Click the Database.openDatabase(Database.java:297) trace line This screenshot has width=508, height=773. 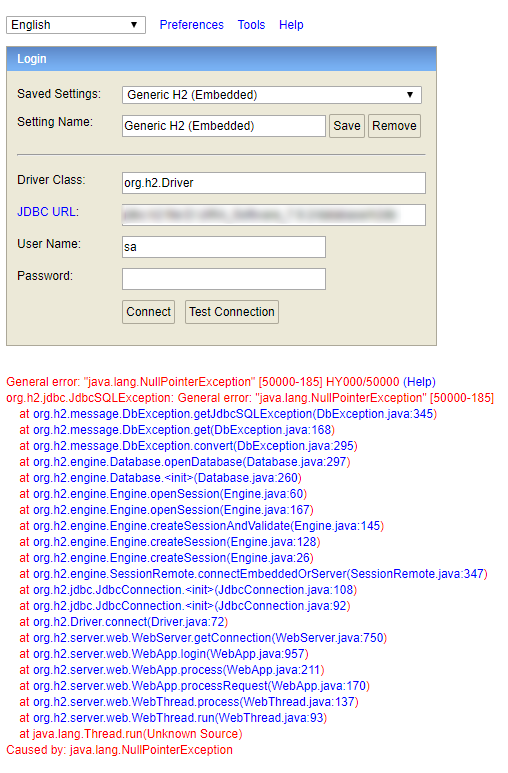185,462
